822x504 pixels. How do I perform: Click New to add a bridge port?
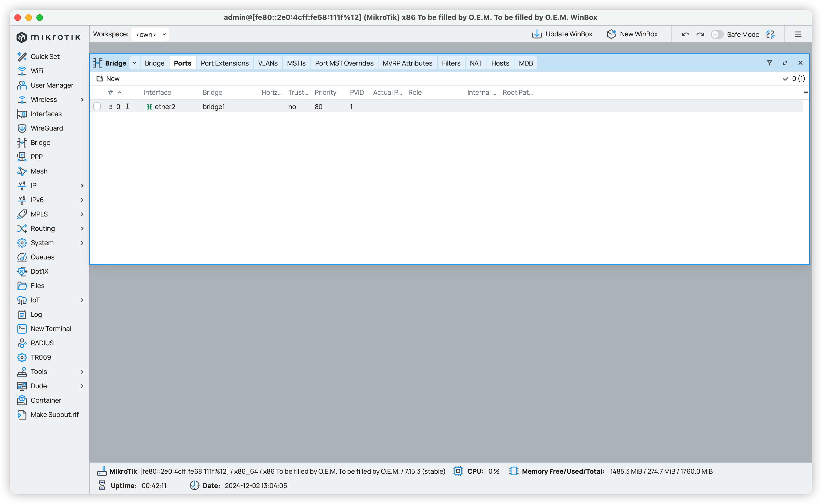coord(108,79)
